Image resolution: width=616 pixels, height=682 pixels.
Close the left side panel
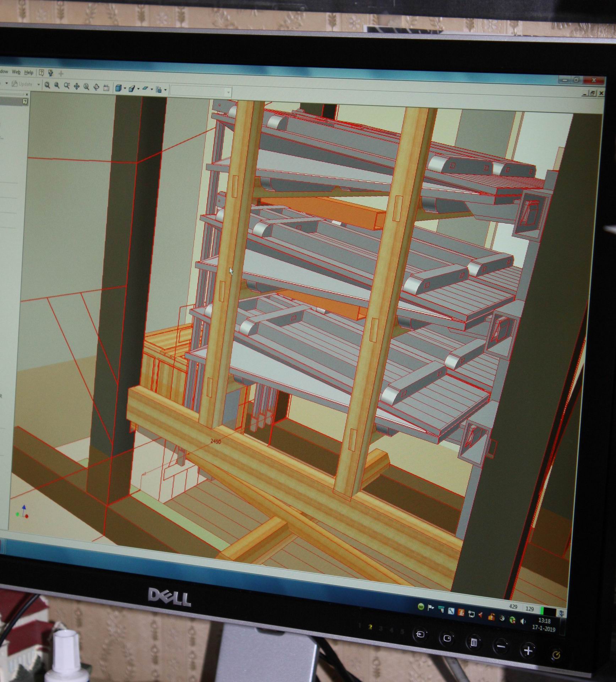[27, 94]
